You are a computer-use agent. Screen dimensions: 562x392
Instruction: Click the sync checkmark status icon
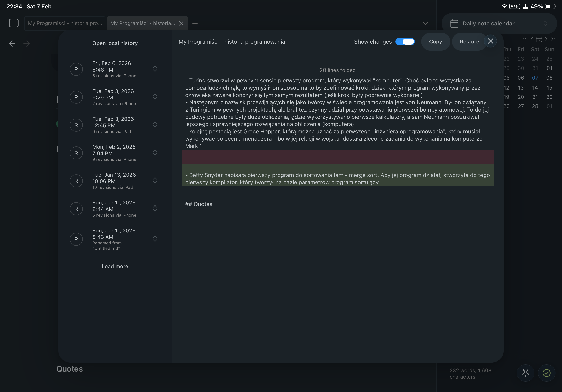[546, 373]
